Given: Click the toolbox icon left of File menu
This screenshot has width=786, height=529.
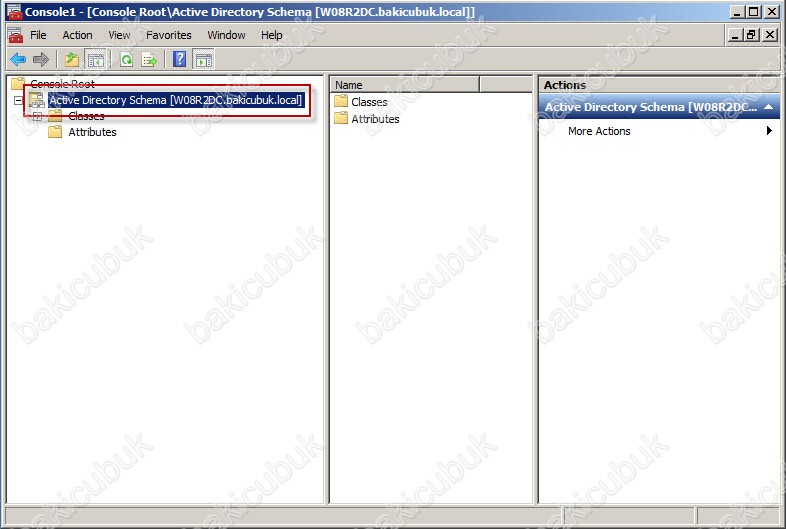Looking at the screenshot, I should point(15,35).
